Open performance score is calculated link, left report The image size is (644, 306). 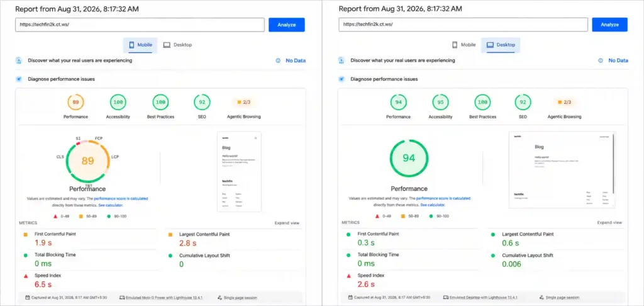point(121,198)
